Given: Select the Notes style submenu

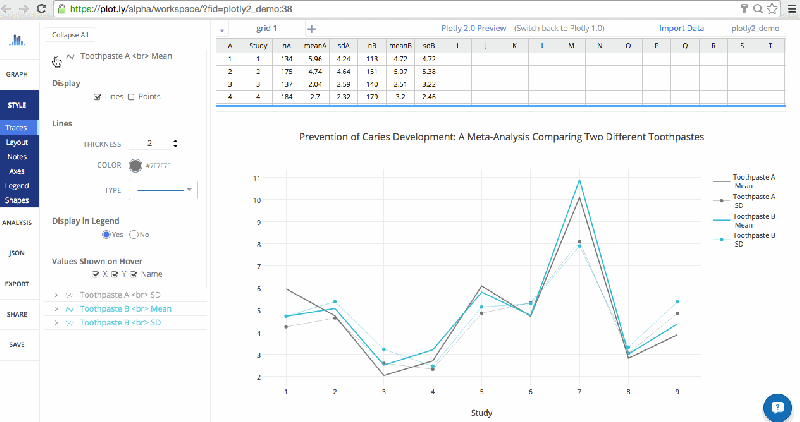Looking at the screenshot, I should point(17,157).
